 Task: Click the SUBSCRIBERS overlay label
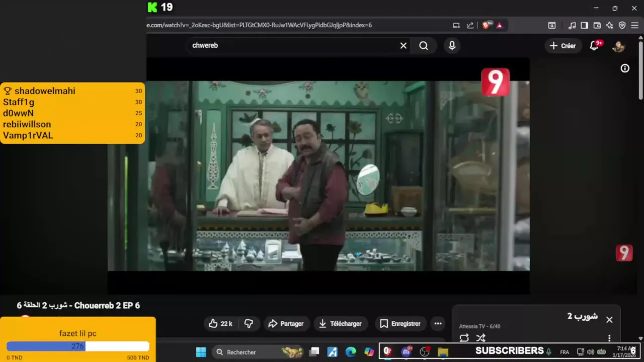pyautogui.click(x=509, y=350)
